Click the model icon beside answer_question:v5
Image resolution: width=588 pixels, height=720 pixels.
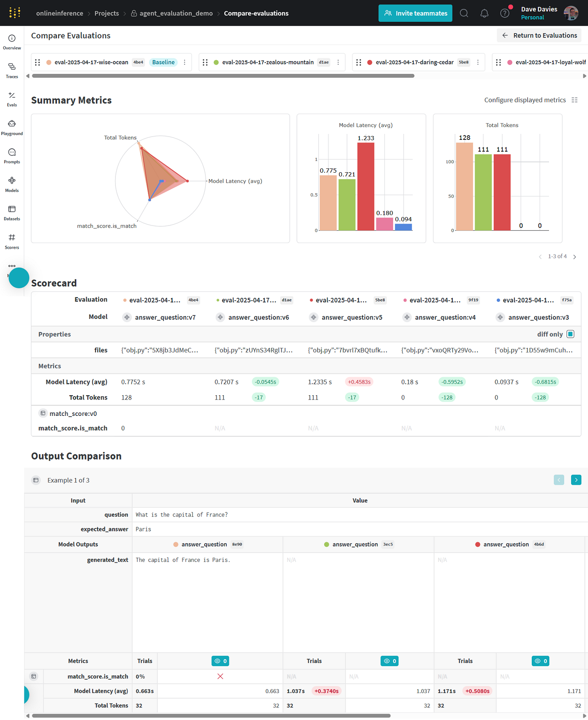point(313,317)
